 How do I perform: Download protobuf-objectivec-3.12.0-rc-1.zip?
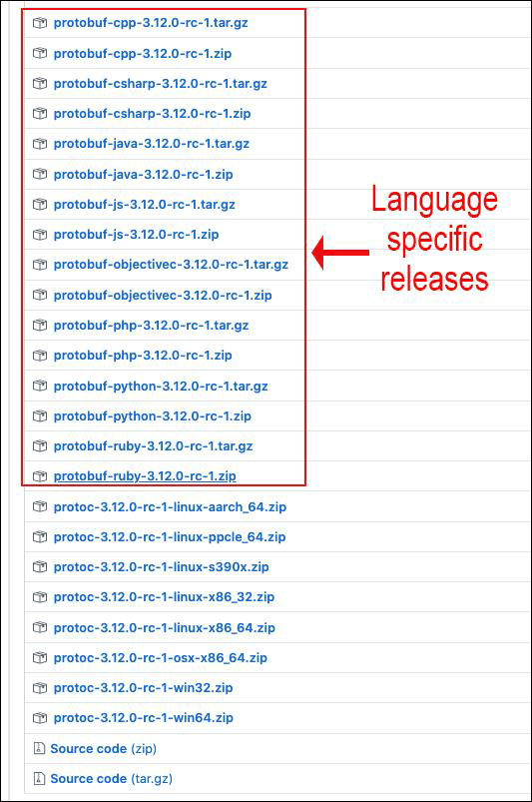click(163, 295)
